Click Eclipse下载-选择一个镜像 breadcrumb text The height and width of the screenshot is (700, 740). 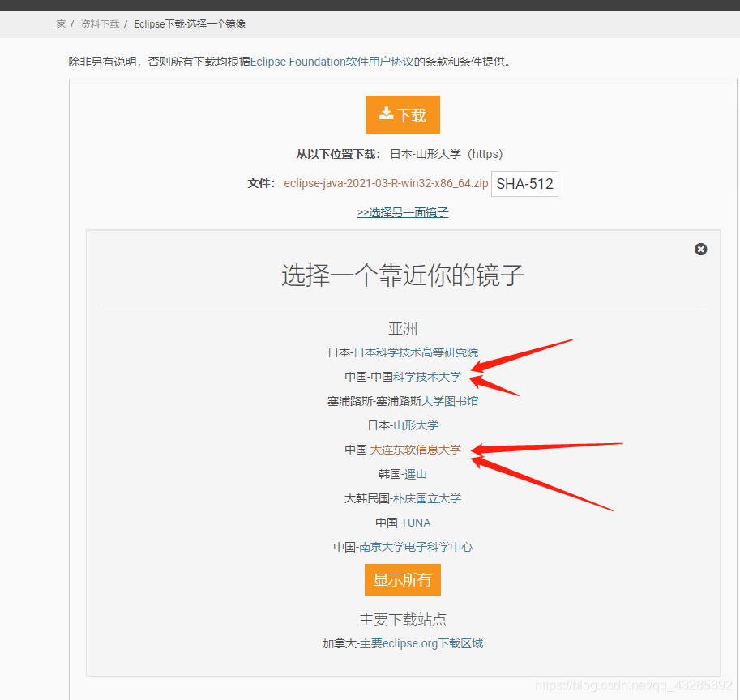coord(190,24)
